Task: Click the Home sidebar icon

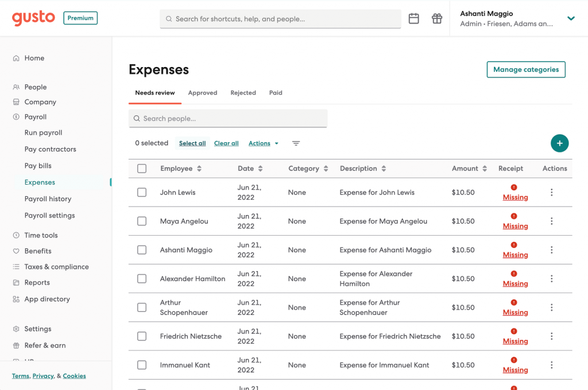Action: (16, 58)
